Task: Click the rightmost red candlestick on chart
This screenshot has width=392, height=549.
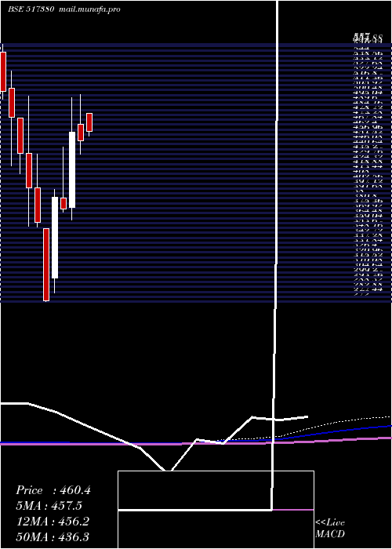Action: [89, 122]
